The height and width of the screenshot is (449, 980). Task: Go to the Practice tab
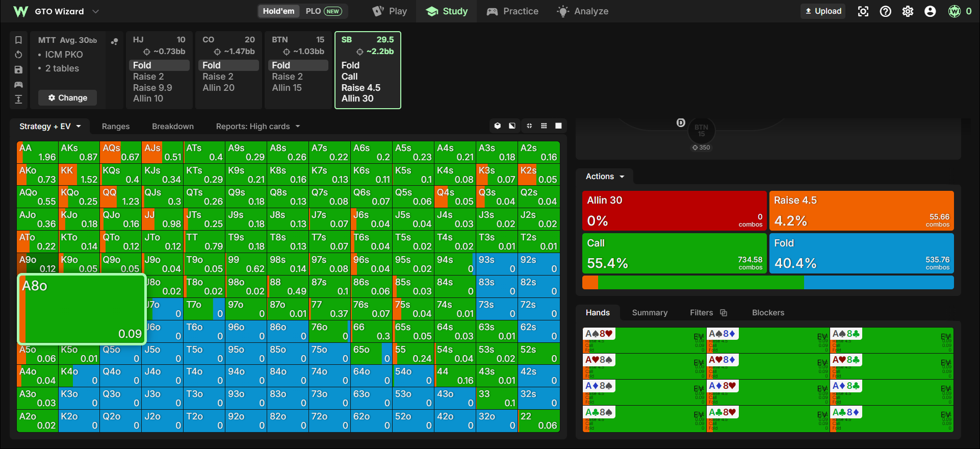pos(512,11)
